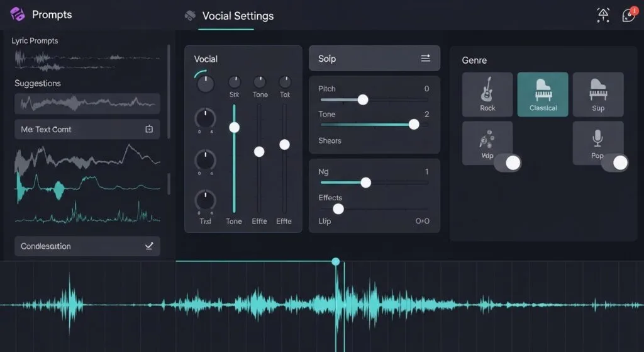Click the Me Text Comt field
The image size is (644, 352).
pos(87,129)
